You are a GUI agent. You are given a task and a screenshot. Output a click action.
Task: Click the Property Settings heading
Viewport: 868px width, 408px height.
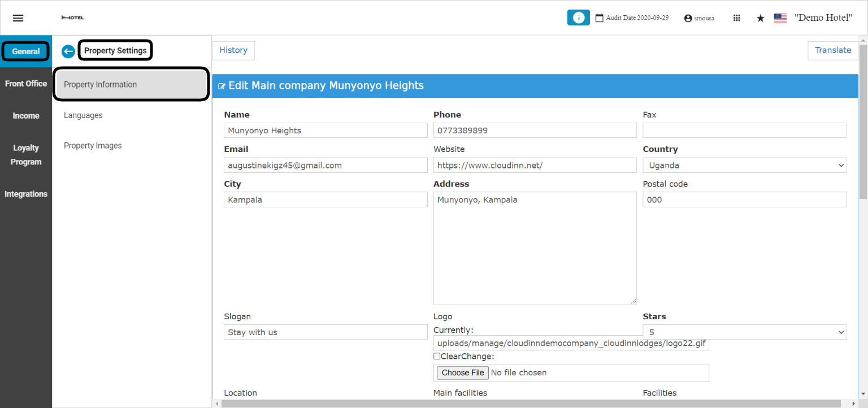115,51
